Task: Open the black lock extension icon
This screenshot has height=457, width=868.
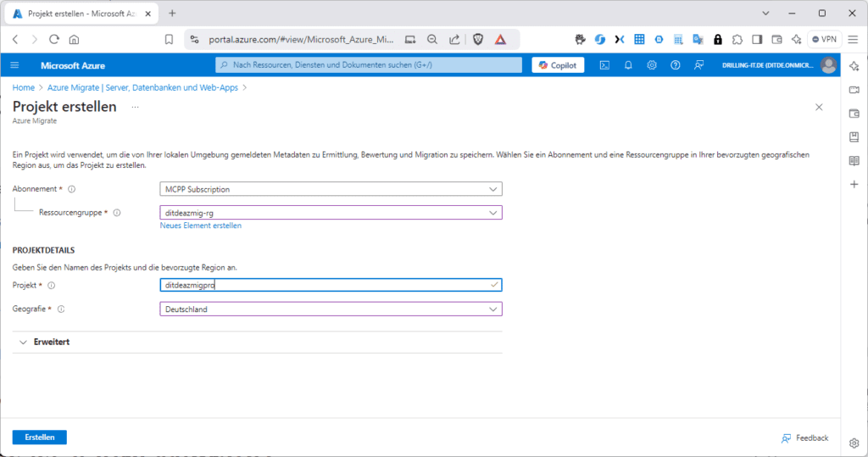Action: tap(718, 39)
